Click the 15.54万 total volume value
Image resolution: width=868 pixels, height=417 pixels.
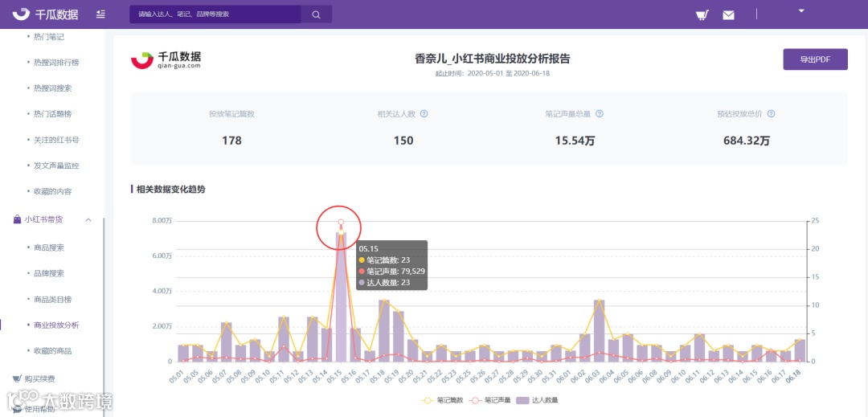[x=575, y=141]
